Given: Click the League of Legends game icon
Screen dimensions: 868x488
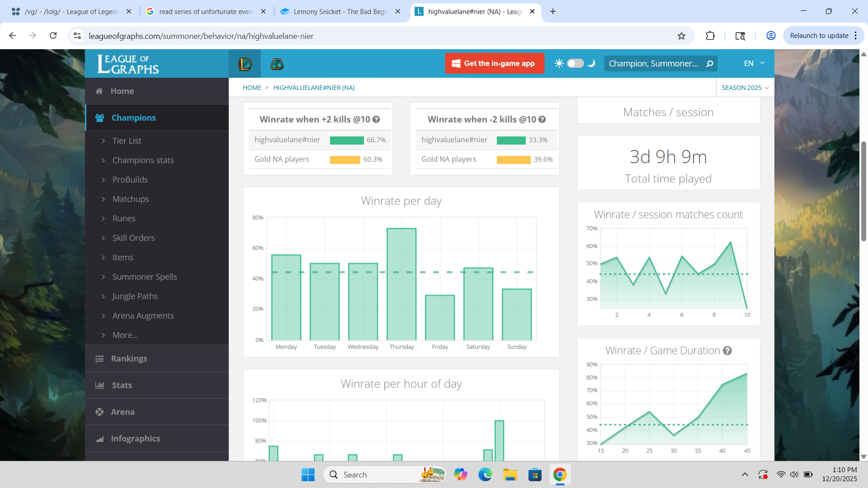Looking at the screenshot, I should point(245,64).
